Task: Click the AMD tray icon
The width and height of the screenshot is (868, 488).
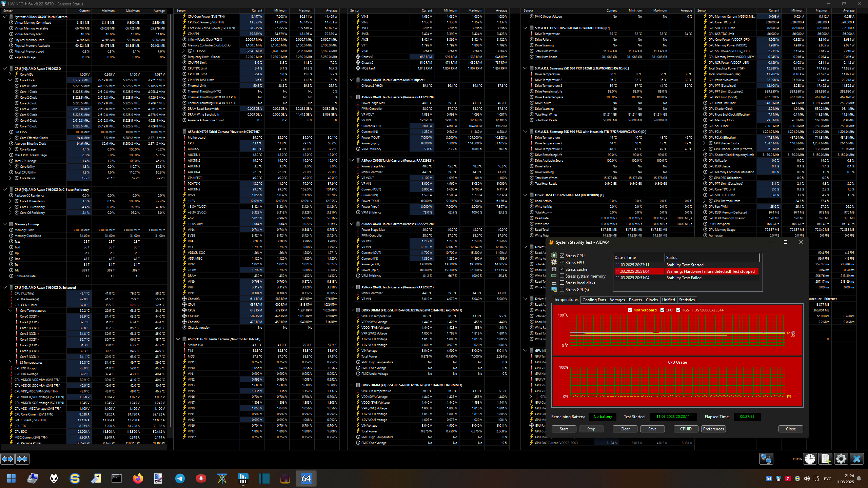Action: click(788, 479)
